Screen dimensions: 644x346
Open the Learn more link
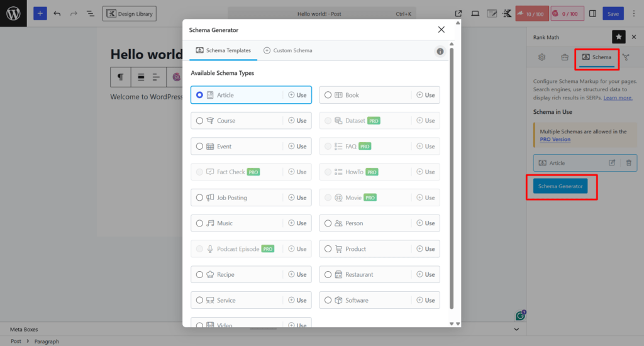click(618, 98)
